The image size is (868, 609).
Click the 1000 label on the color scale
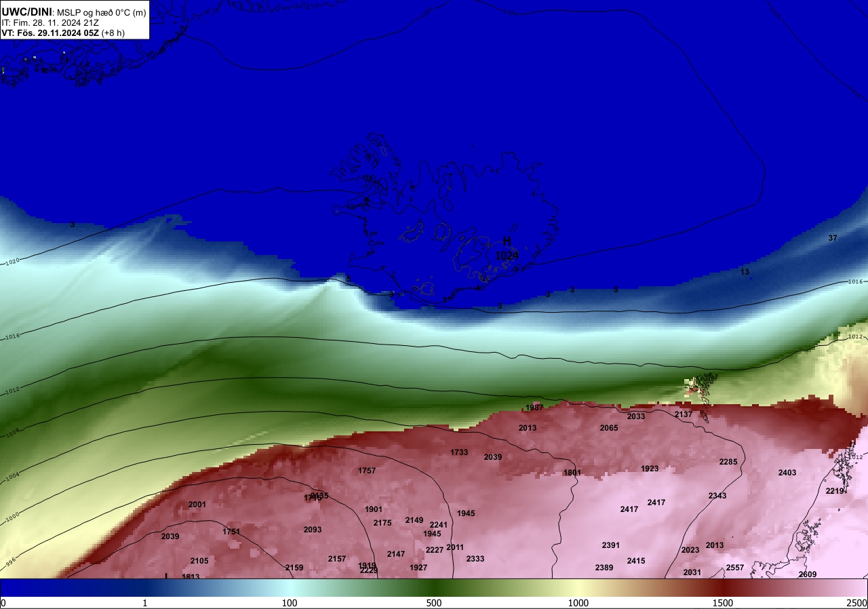[x=578, y=603]
